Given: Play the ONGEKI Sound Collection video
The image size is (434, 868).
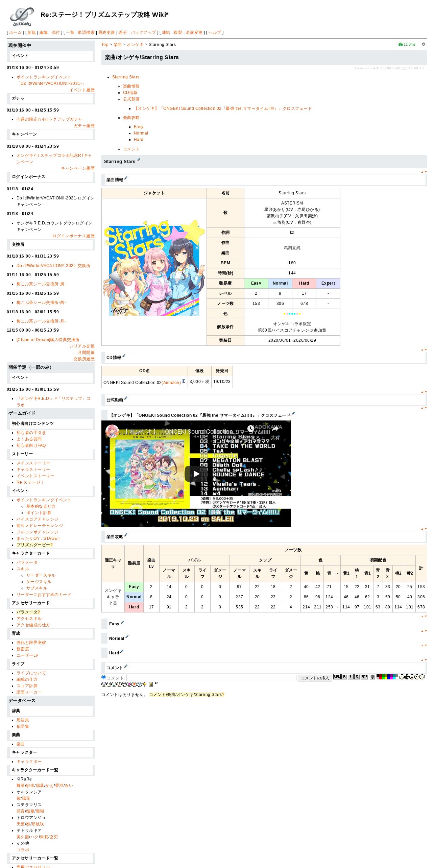Looking at the screenshot, I should click(196, 474).
